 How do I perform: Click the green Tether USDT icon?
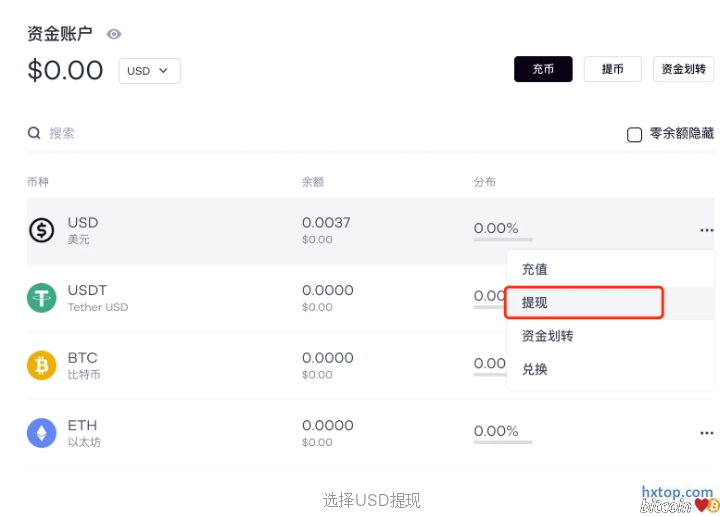[42, 298]
